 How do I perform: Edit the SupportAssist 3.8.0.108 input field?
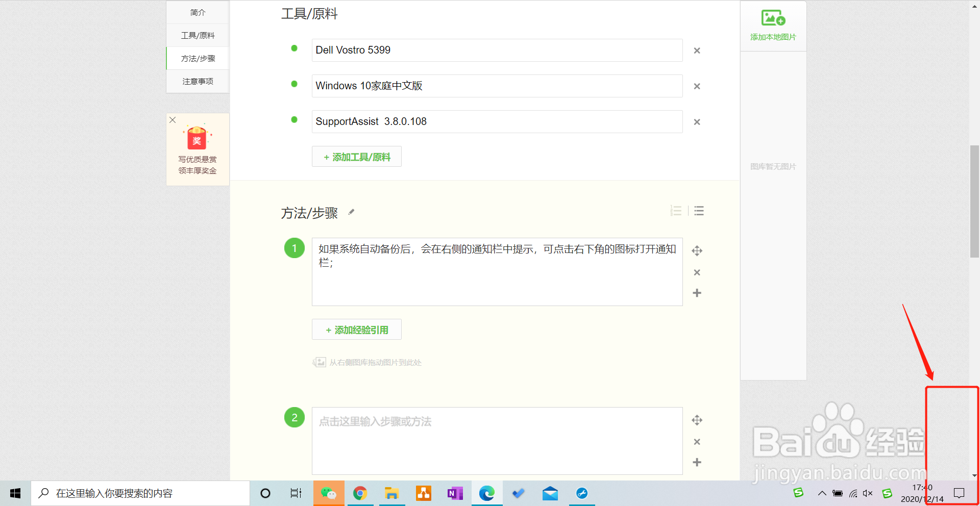coord(497,121)
